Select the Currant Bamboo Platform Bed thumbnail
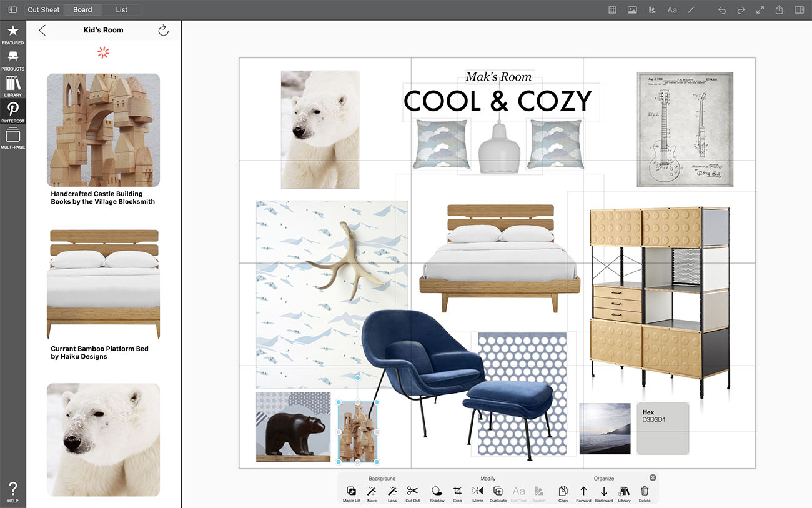This screenshot has height=508, width=812. tap(103, 284)
